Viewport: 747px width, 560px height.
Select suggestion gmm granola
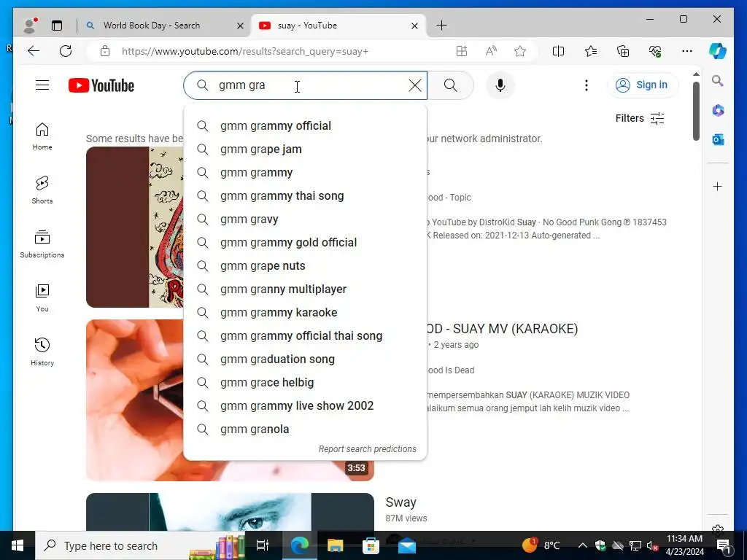point(305,429)
